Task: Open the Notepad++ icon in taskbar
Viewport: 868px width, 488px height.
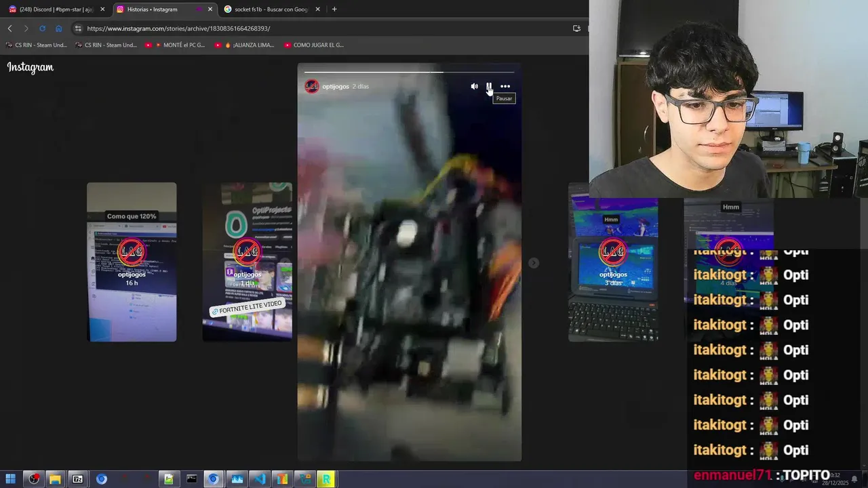Action: tap(168, 479)
